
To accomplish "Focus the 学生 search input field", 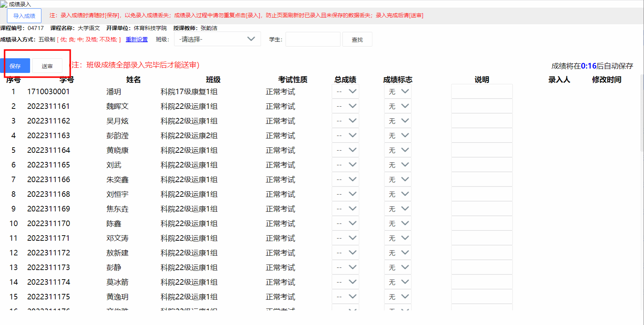I will tap(313, 39).
